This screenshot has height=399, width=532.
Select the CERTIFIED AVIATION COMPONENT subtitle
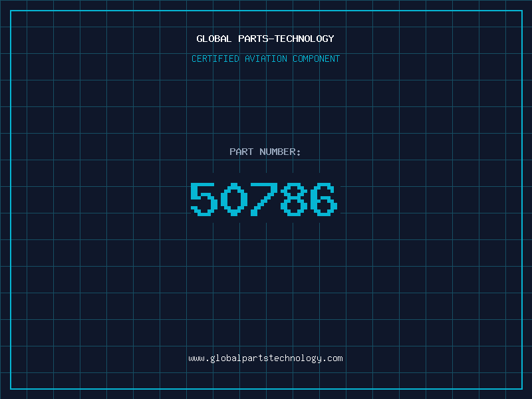(265, 59)
